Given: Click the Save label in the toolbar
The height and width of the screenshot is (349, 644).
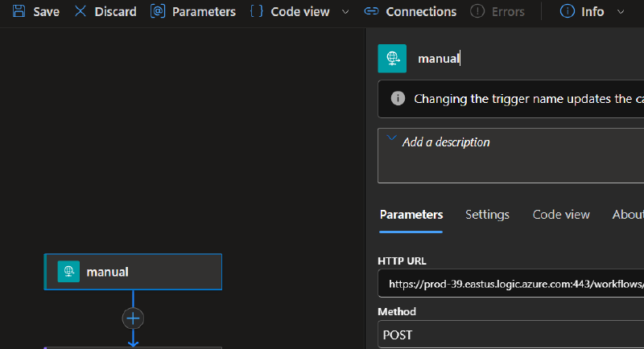Looking at the screenshot, I should 47,12.
